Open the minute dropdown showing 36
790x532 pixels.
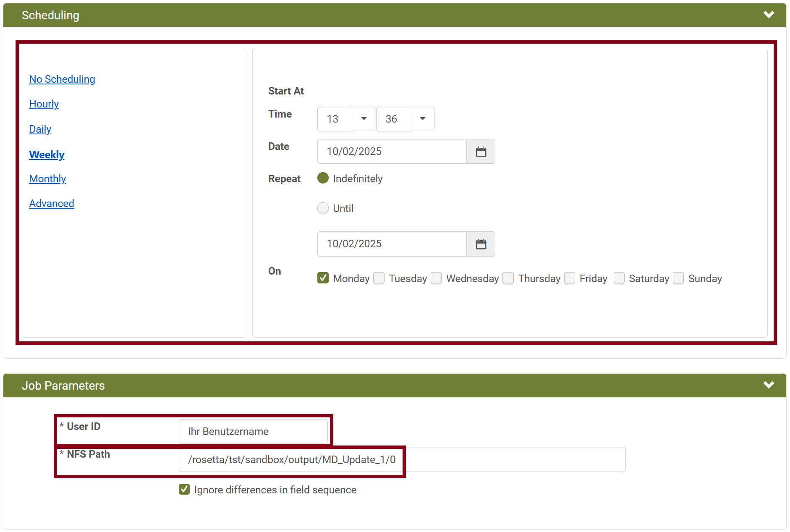coord(405,119)
